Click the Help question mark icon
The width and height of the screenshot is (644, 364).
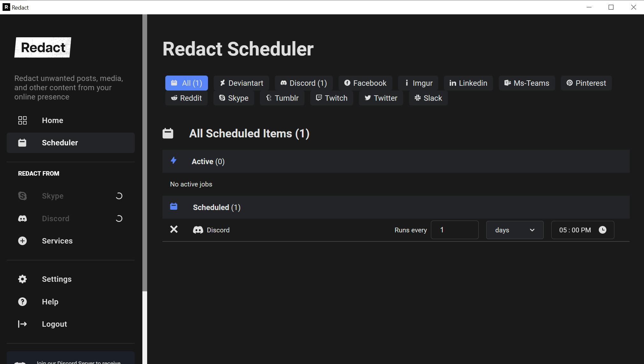[22, 302]
